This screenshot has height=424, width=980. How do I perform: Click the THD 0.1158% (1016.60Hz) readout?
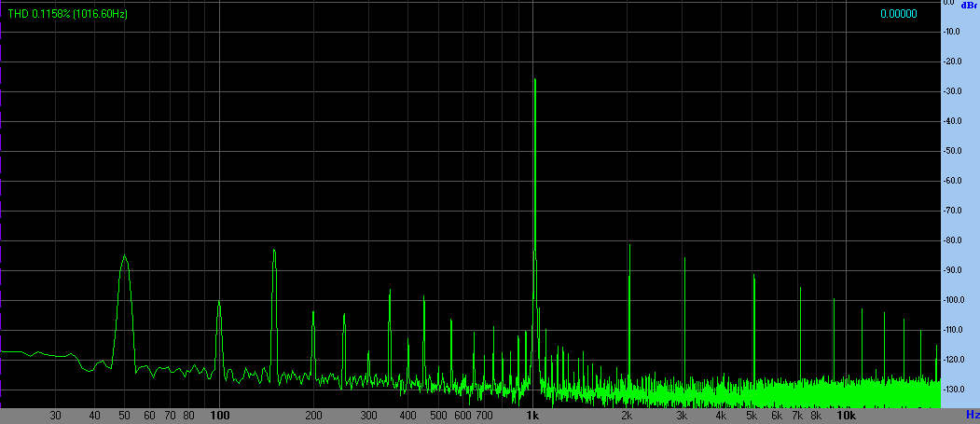[x=67, y=14]
